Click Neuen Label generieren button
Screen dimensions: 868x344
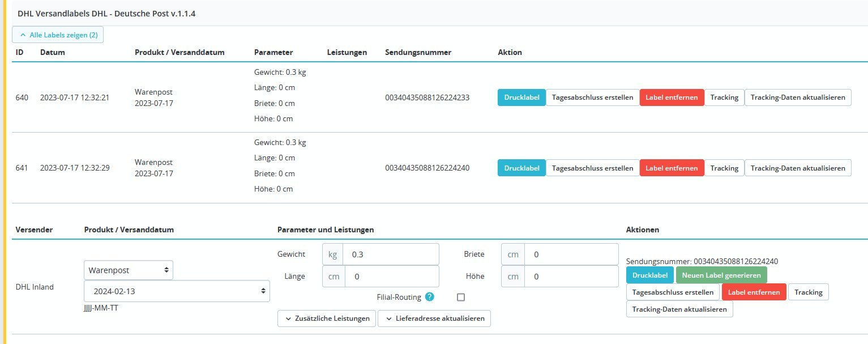pyautogui.click(x=721, y=275)
